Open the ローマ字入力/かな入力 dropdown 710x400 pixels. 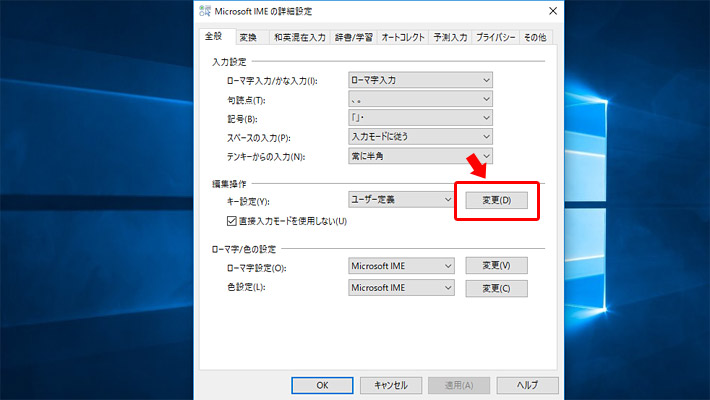pyautogui.click(x=420, y=80)
